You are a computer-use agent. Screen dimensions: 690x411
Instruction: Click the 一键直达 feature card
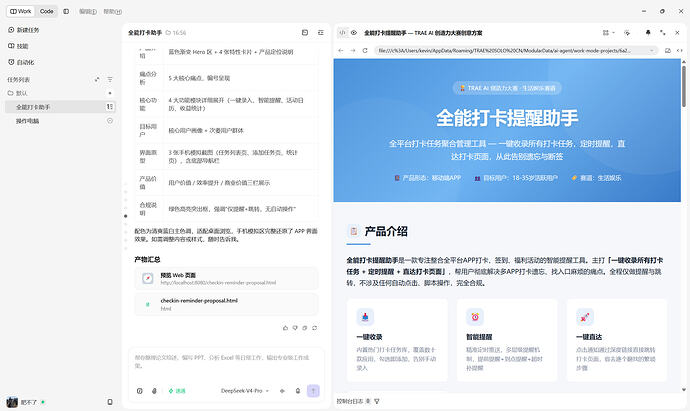coord(617,340)
